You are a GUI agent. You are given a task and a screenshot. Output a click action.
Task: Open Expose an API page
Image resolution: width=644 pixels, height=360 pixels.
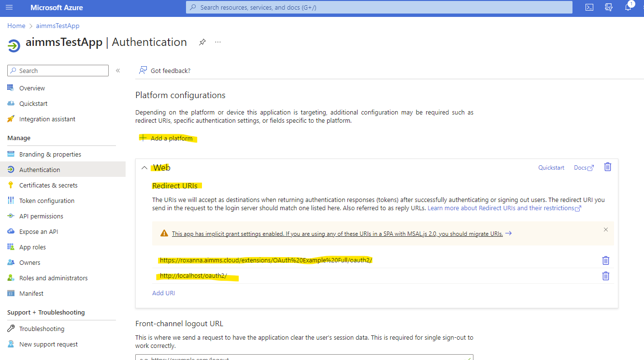pos(39,231)
